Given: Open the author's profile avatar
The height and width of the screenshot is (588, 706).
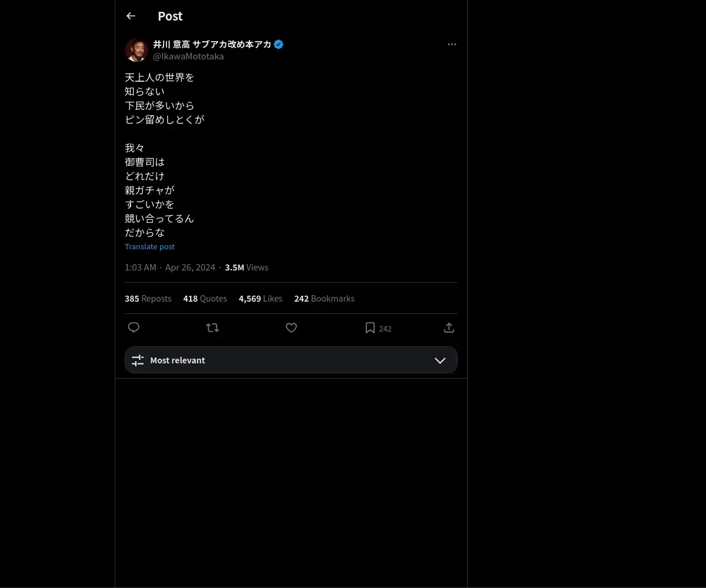Looking at the screenshot, I should coord(136,50).
